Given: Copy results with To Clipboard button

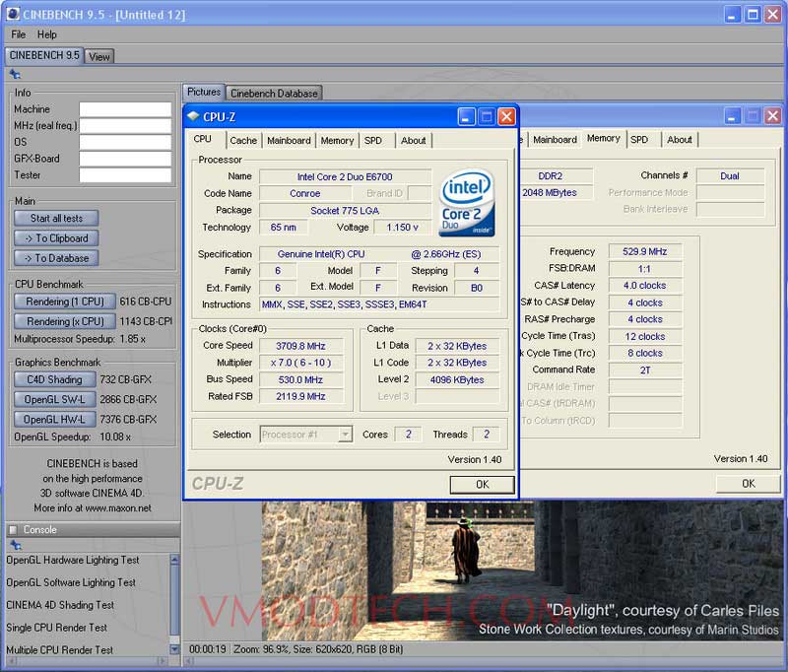Looking at the screenshot, I should tap(56, 238).
